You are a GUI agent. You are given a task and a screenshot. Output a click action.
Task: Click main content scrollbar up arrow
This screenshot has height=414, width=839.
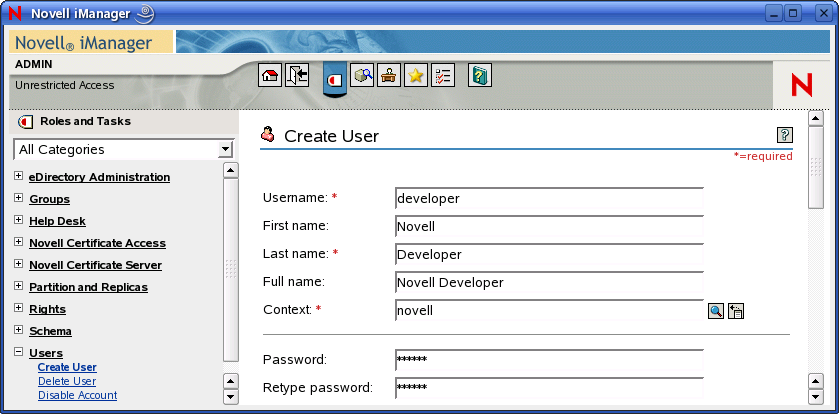pyautogui.click(x=815, y=118)
